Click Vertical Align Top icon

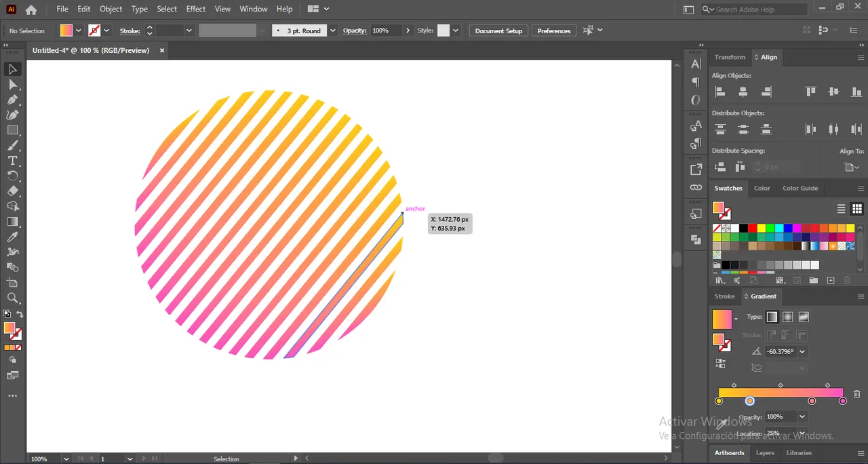810,92
